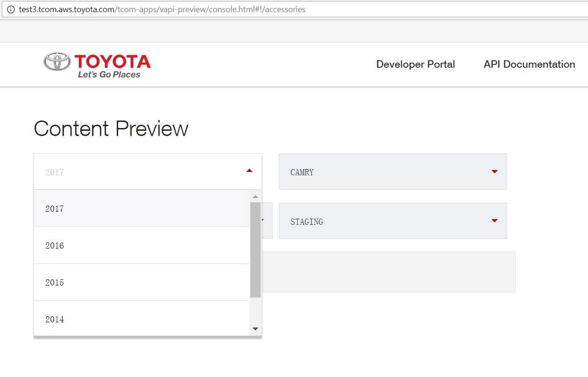Image resolution: width=588 pixels, height=377 pixels.
Task: Click the scrollbar up arrow in year list
Action: pos(255,197)
